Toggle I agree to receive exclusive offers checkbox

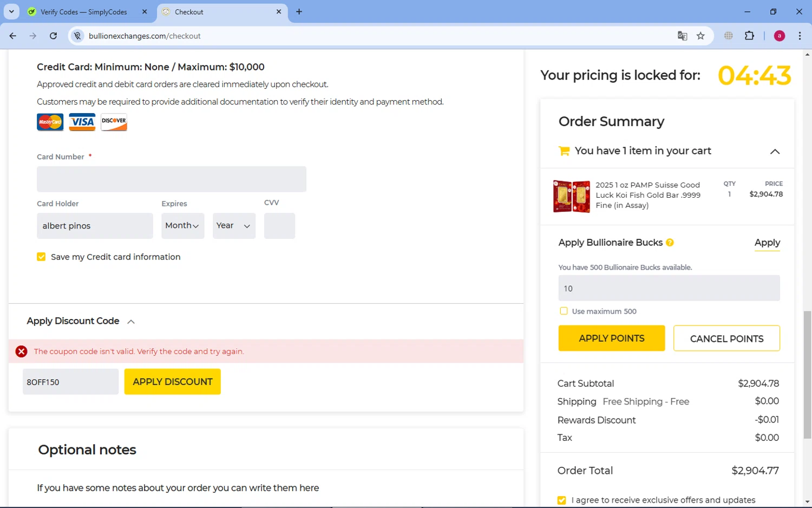(x=562, y=500)
